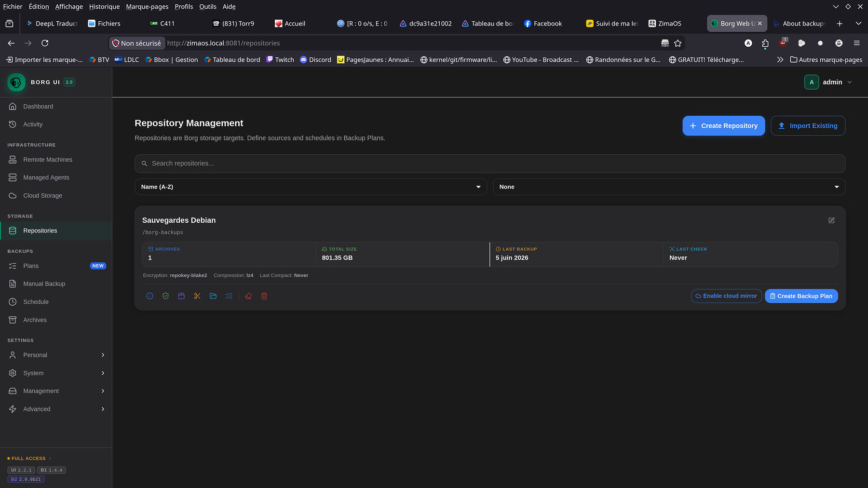Open the Outils menu
The height and width of the screenshot is (488, 868).
click(208, 7)
